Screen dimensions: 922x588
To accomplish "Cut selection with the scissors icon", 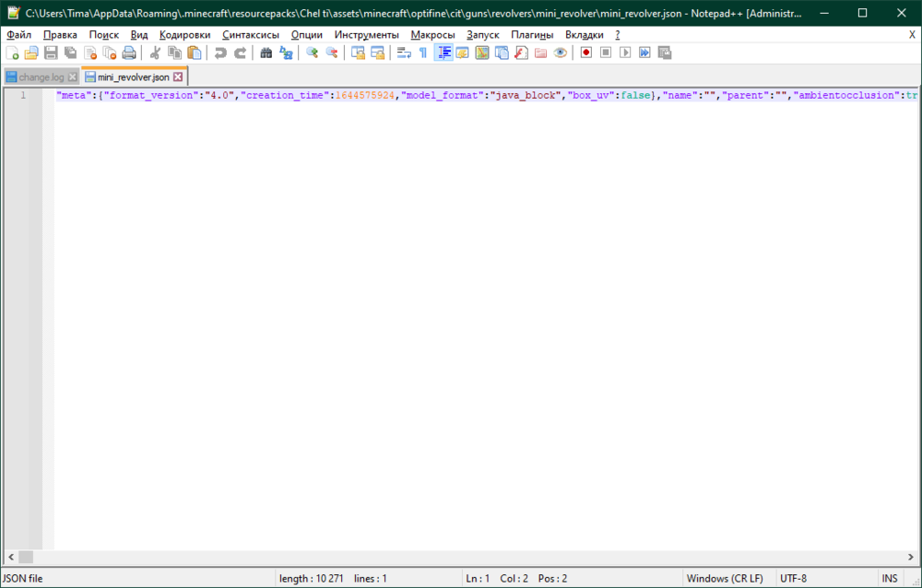I will pyautogui.click(x=155, y=53).
